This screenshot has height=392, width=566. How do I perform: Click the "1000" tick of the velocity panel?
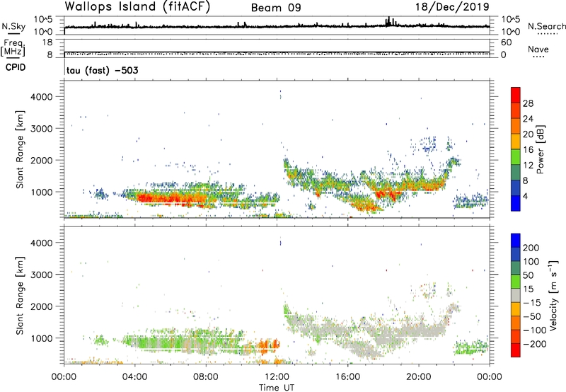tap(41, 338)
